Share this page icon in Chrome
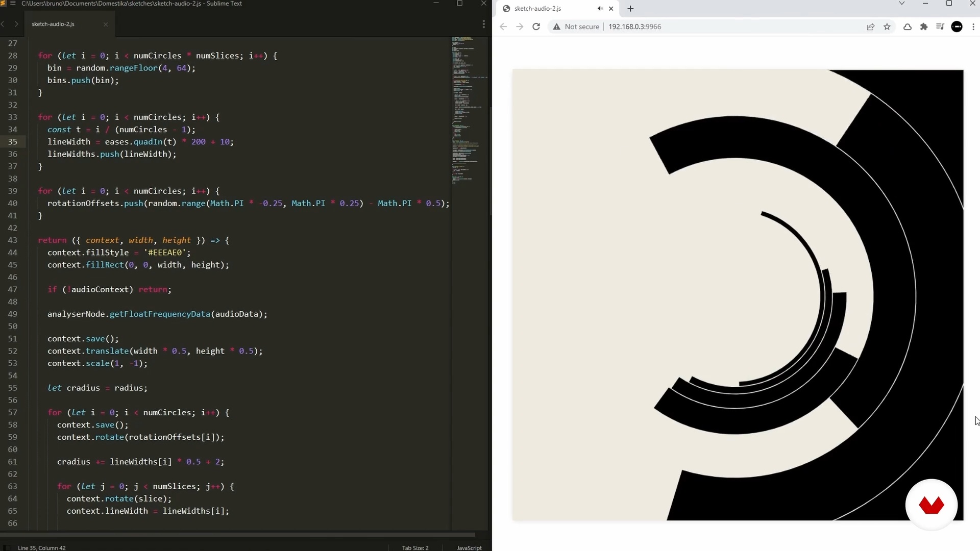The height and width of the screenshot is (551, 980). [x=871, y=27]
